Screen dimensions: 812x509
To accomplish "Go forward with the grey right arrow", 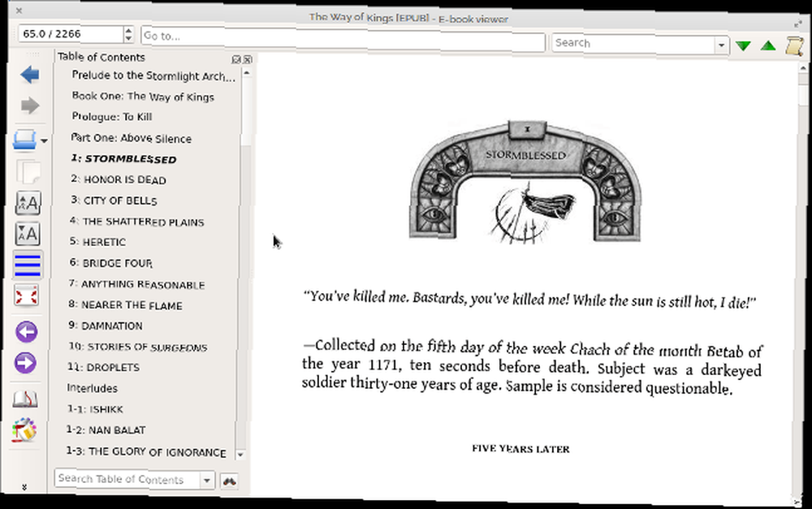I will point(29,106).
